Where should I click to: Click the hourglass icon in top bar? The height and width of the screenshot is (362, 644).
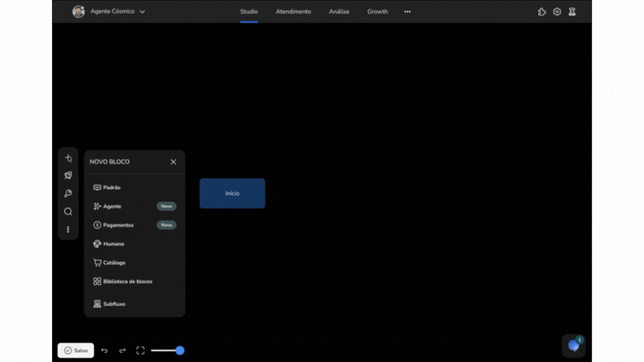coord(572,12)
